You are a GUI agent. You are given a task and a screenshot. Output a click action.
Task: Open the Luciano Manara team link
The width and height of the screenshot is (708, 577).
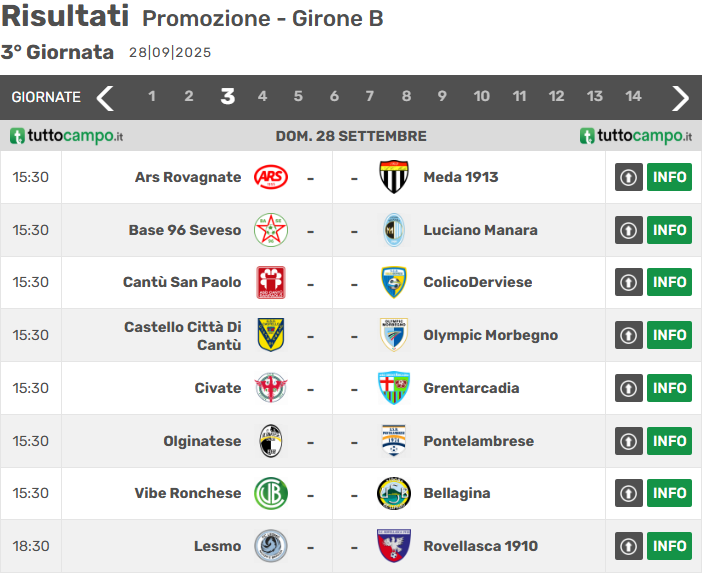(480, 230)
